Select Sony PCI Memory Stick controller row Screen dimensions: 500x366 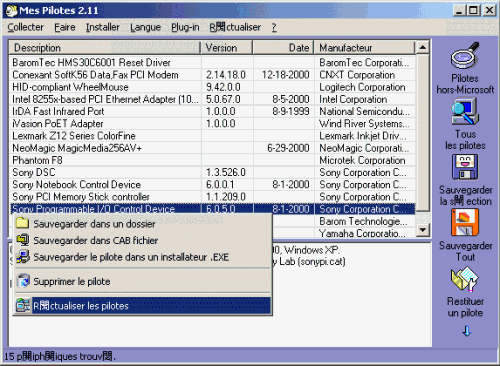pyautogui.click(x=212, y=197)
